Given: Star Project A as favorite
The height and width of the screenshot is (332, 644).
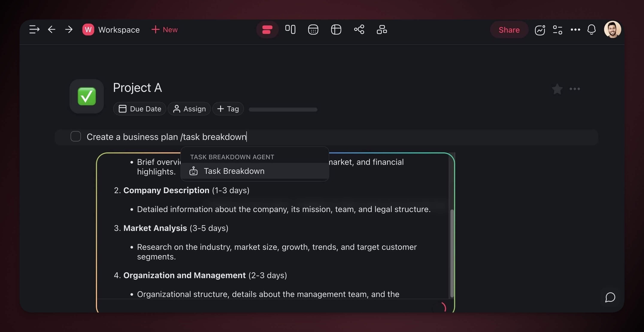Looking at the screenshot, I should (x=557, y=89).
